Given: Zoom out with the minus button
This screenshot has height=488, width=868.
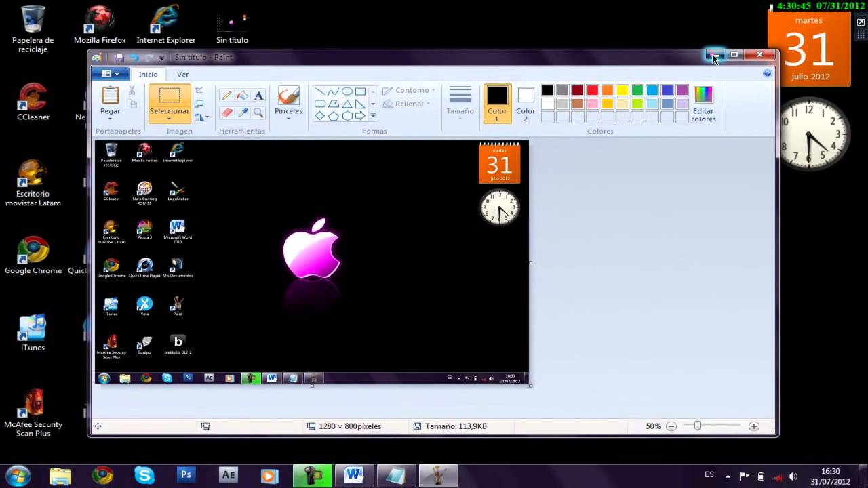Looking at the screenshot, I should [671, 426].
